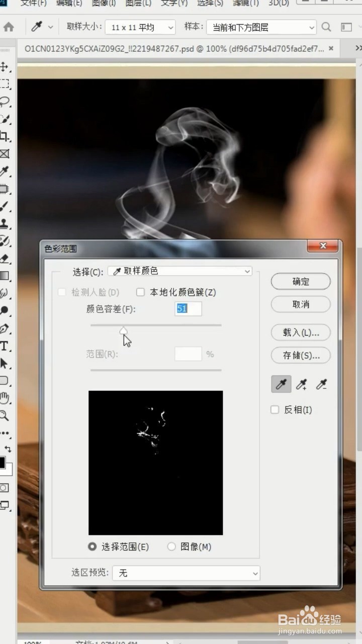The width and height of the screenshot is (362, 644).
Task: Select the plain eyedropper in Color Range
Action: coord(281,385)
